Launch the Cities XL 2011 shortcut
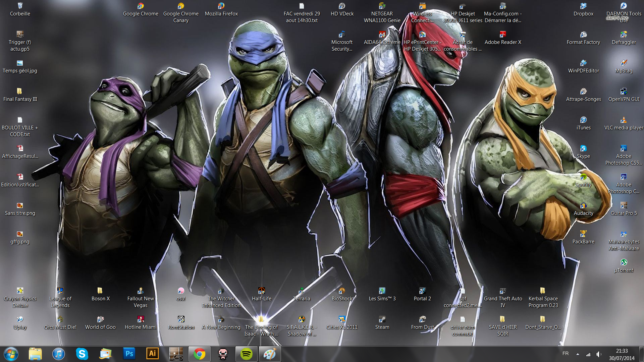 click(x=342, y=323)
